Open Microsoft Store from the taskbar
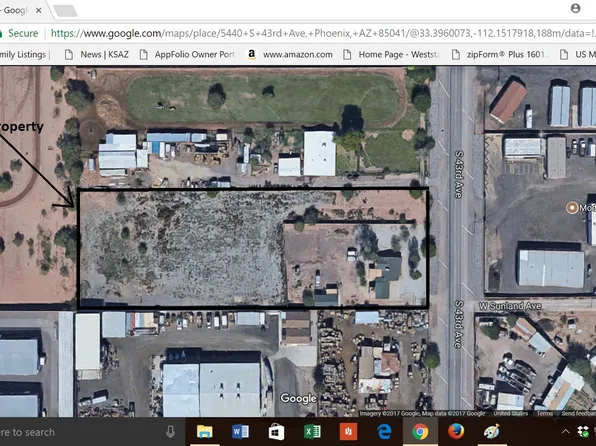Image resolution: width=596 pixels, height=446 pixels. (276, 432)
